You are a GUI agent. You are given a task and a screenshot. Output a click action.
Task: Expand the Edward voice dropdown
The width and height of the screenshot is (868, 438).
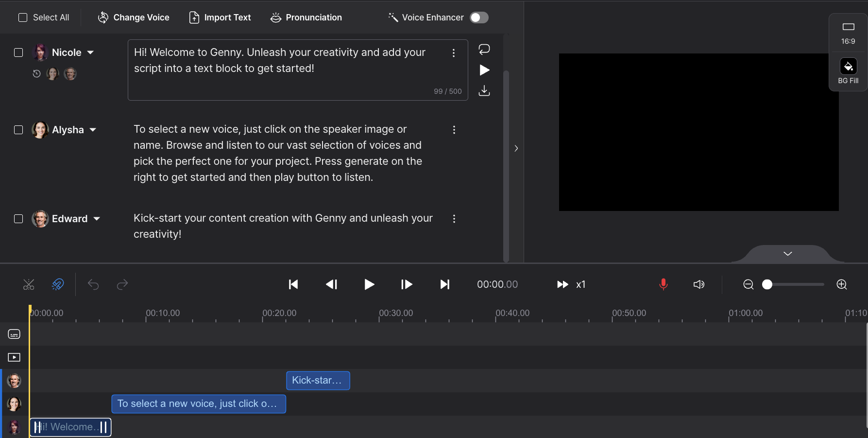coord(97,219)
